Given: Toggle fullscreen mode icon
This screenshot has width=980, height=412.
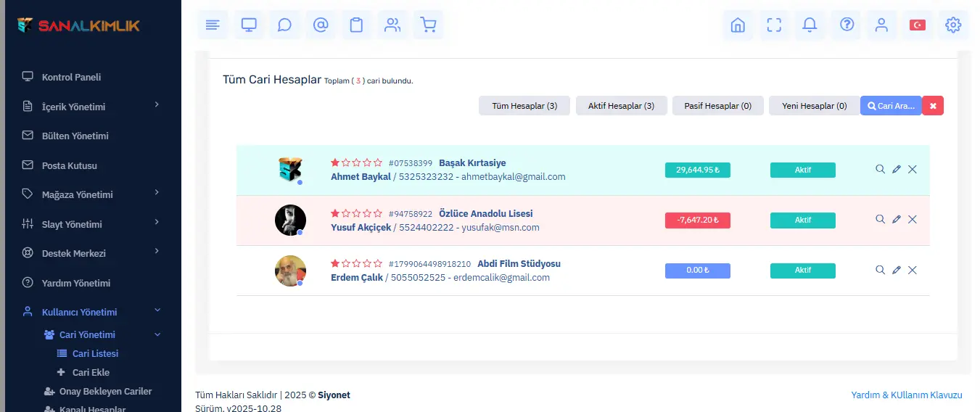Looking at the screenshot, I should (x=774, y=25).
